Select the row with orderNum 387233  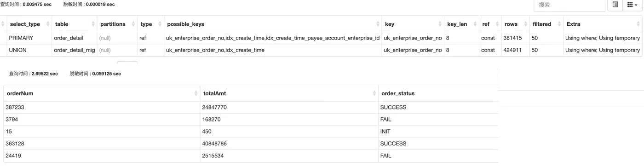[x=251, y=108]
